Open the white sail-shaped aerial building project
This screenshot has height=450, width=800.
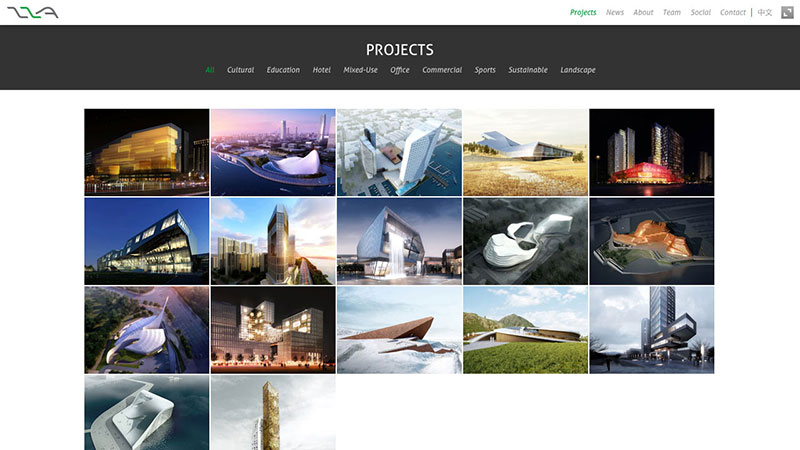(x=147, y=330)
